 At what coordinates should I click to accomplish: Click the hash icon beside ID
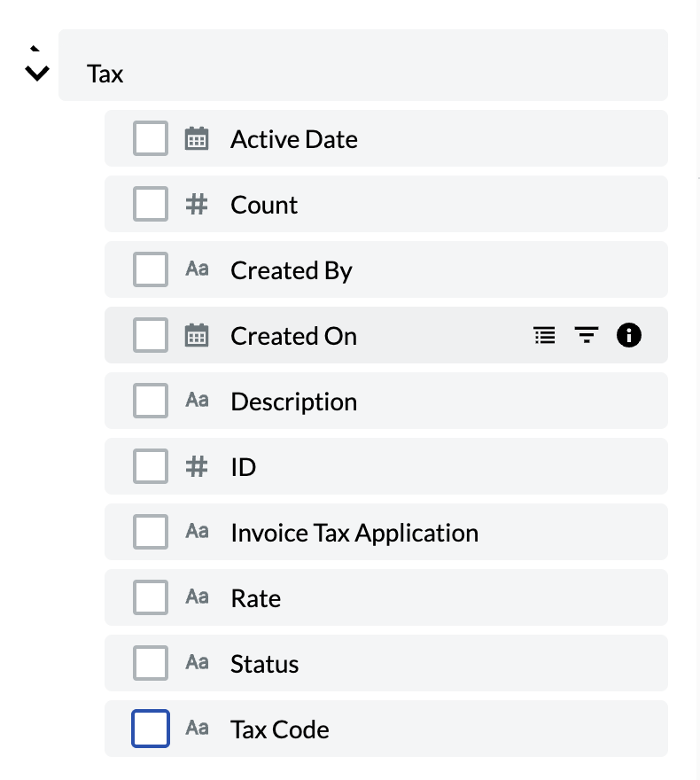(197, 466)
